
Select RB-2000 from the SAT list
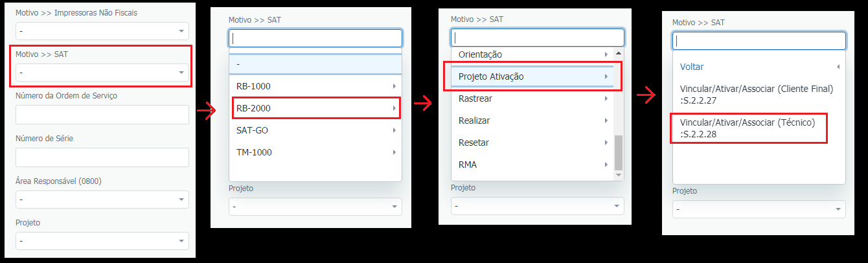coord(315,108)
